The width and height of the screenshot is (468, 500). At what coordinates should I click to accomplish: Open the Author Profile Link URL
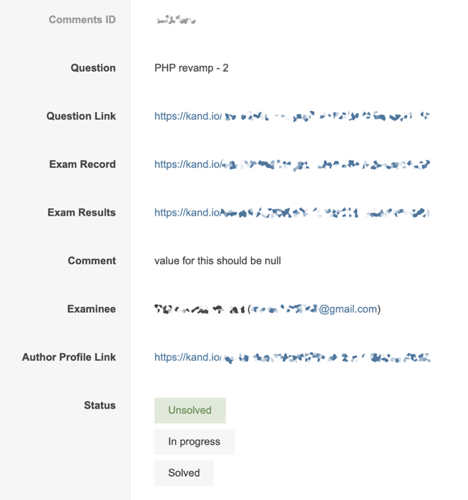[292, 357]
